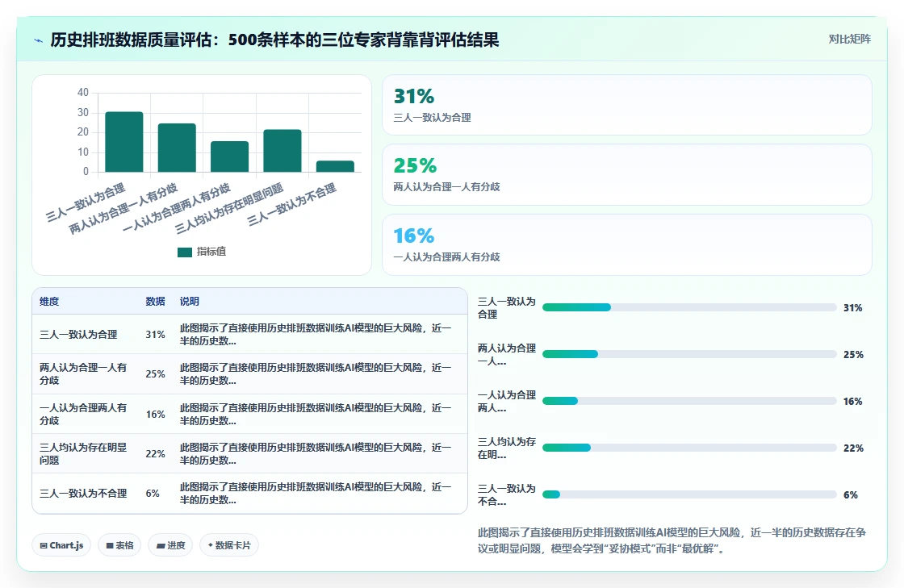The height and width of the screenshot is (588, 904).
Task: Click the 6% value in the table
Action: pos(153,494)
